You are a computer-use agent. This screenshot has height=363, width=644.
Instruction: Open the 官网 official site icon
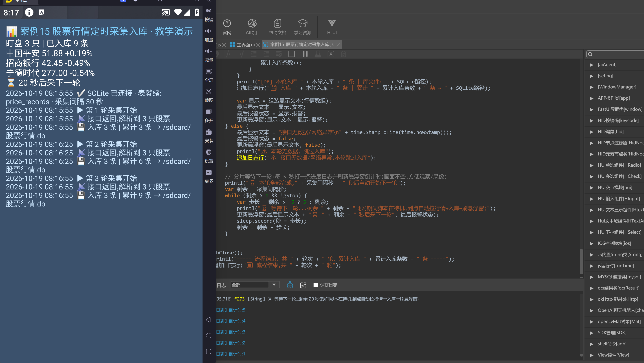(227, 27)
